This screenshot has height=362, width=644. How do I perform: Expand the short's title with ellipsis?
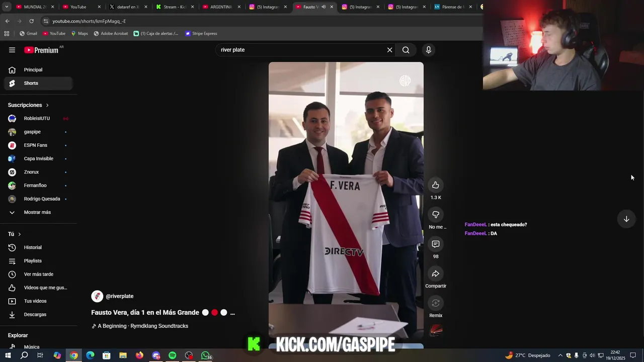coord(232,313)
